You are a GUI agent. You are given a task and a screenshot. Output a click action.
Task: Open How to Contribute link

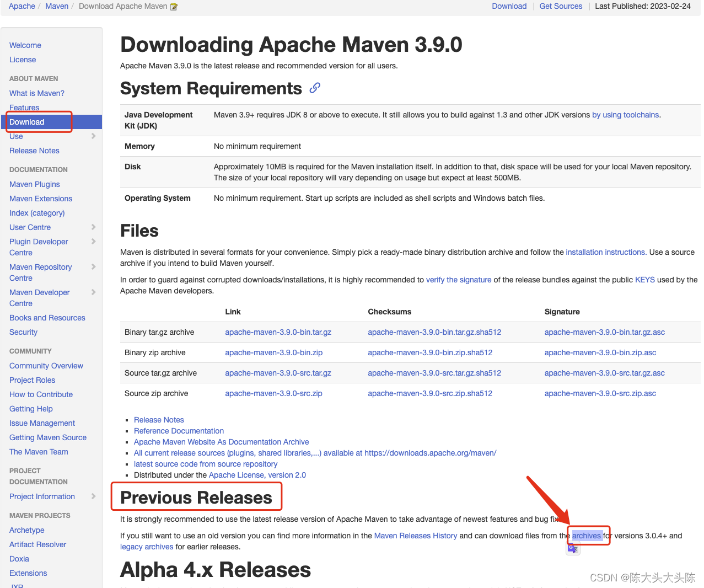tap(41, 394)
